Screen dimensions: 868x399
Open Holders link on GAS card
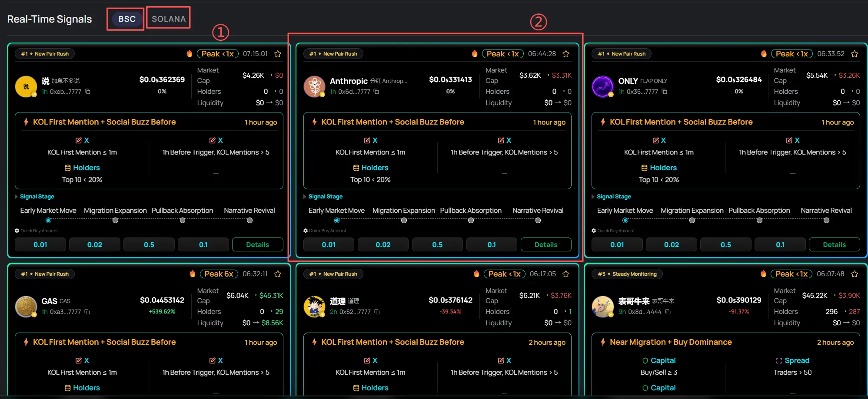82,388
